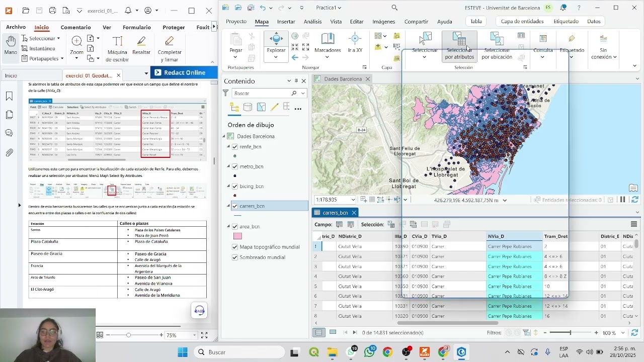Click Completar y firmar tool
This screenshot has height=362, width=644.
click(x=170, y=48)
